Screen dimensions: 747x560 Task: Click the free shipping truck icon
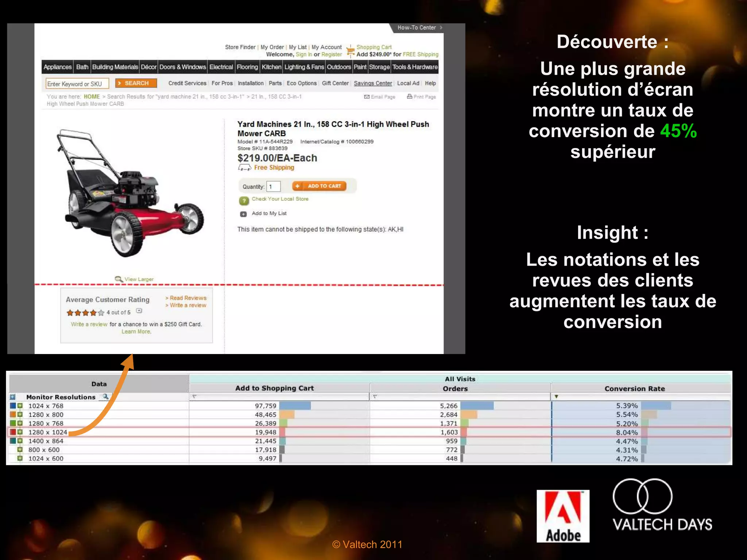(x=245, y=167)
